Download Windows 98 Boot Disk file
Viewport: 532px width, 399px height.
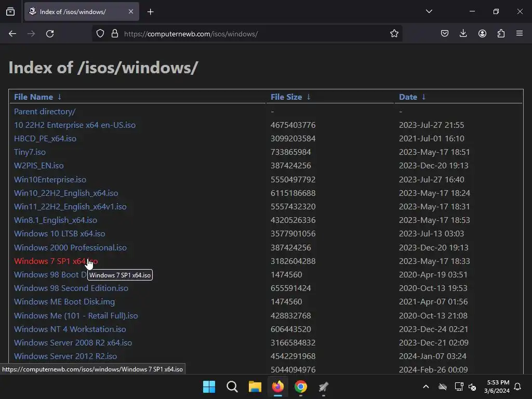(50, 275)
